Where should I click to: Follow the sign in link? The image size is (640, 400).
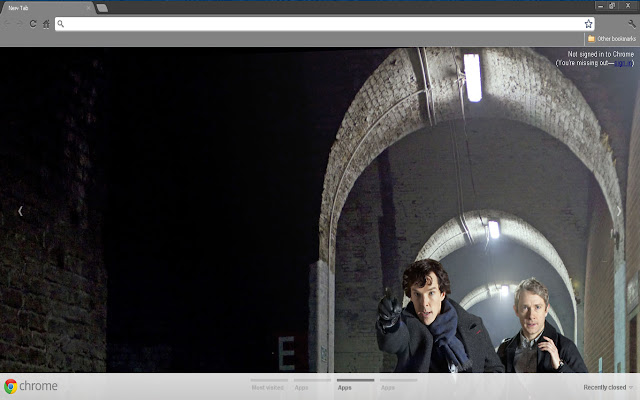(623, 63)
